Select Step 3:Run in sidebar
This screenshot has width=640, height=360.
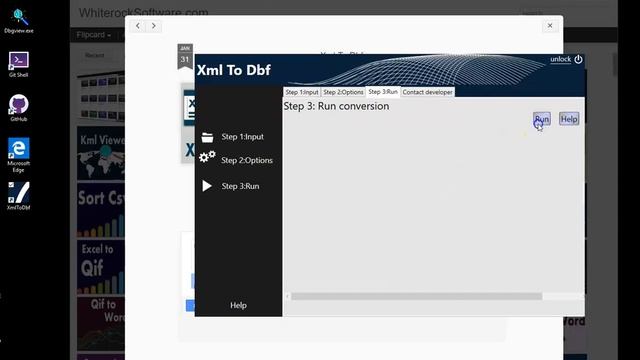coord(240,186)
